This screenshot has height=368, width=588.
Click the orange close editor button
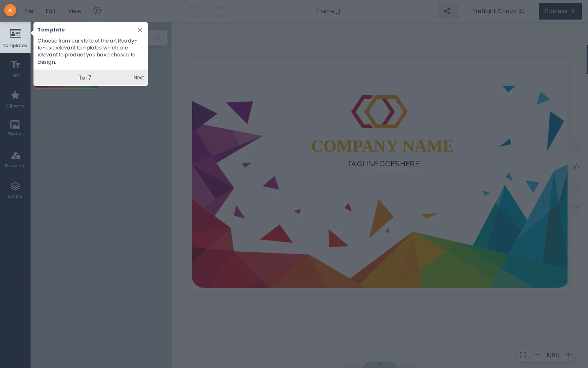coord(10,10)
